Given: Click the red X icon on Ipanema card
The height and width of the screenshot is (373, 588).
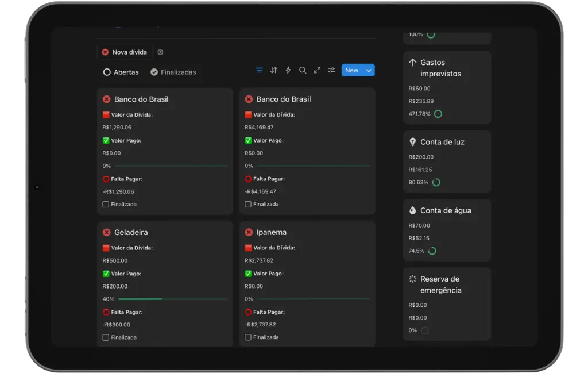Looking at the screenshot, I should (x=249, y=232).
